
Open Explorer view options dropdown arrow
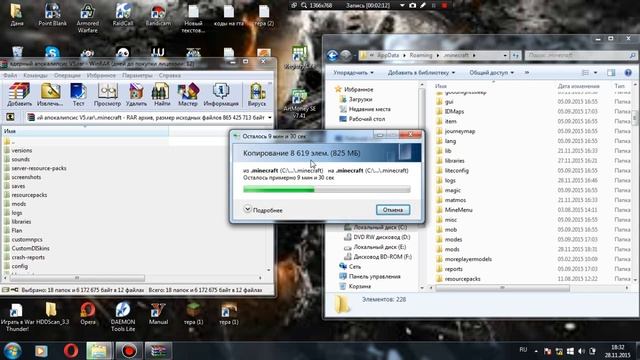pyautogui.click(x=595, y=73)
